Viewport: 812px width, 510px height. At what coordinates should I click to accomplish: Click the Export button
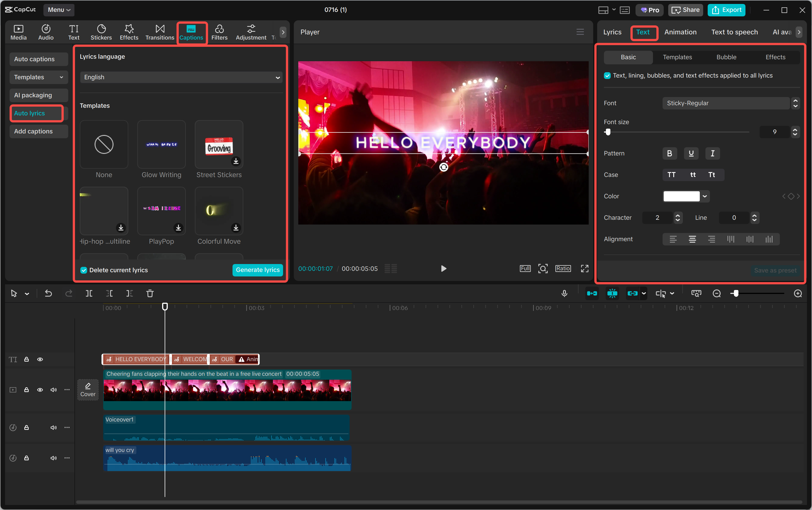tap(726, 10)
